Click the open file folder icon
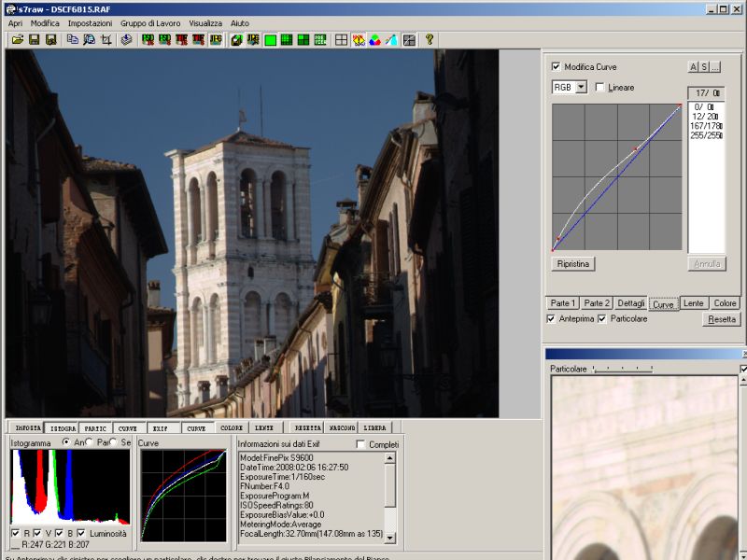 (18, 40)
